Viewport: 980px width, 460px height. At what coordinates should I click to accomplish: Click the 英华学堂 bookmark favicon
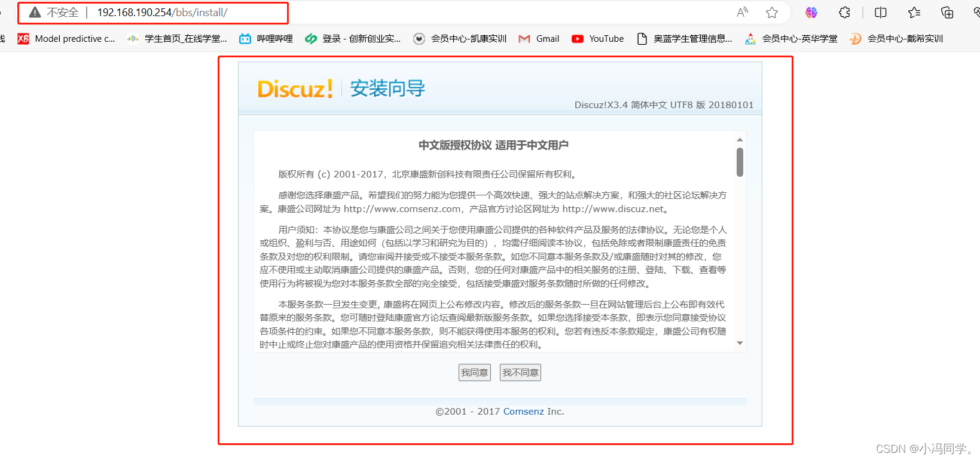(x=750, y=39)
